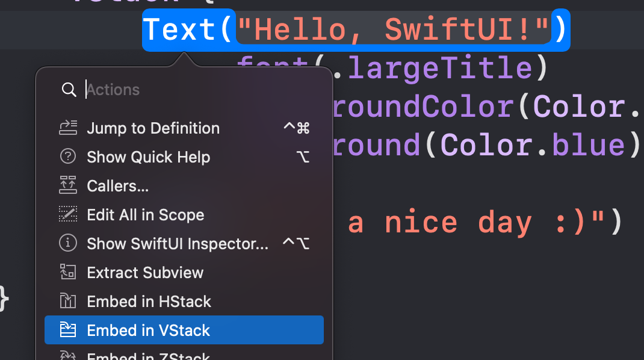This screenshot has height=360, width=644.
Task: Select Show Quick Help
Action: (184, 157)
